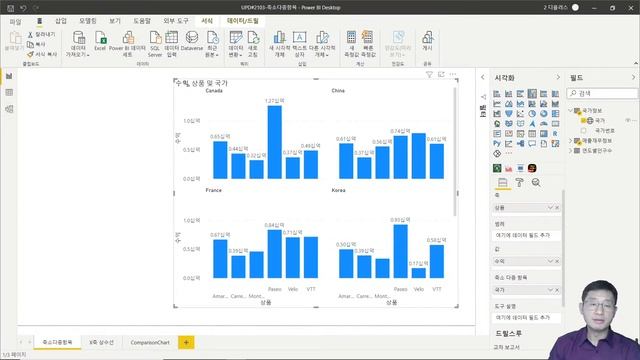Image resolution: width=640 pixels, height=360 pixels.
Task: Click focus mode icon above the chart
Action: [441, 74]
